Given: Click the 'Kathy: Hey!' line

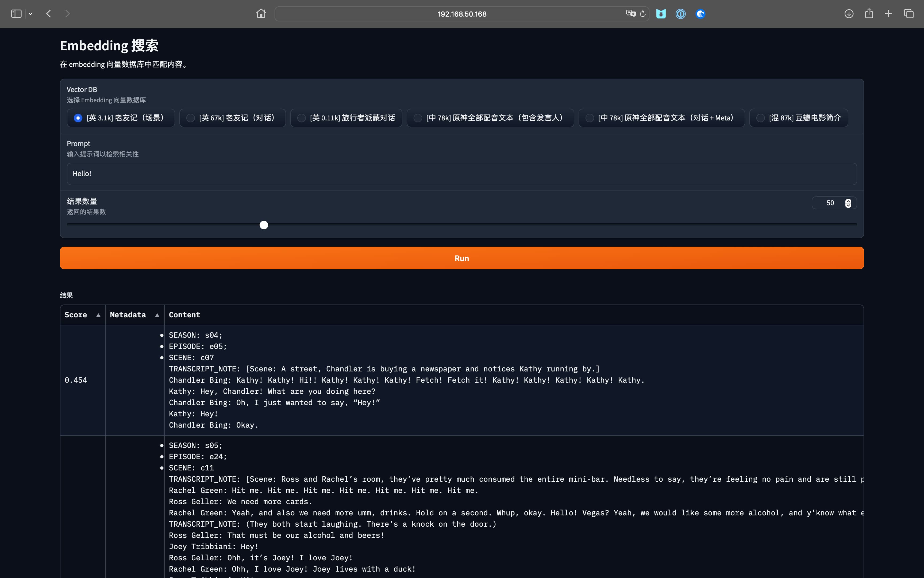Looking at the screenshot, I should (193, 414).
